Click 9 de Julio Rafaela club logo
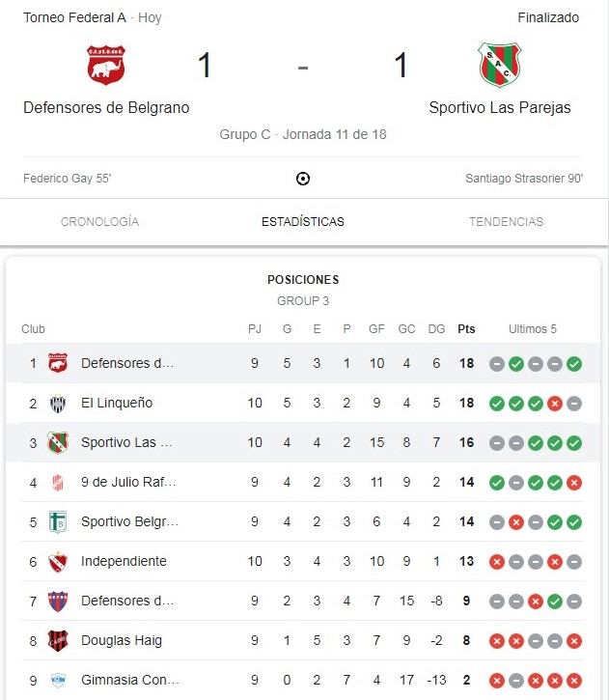This screenshot has height=700, width=609. 58,483
